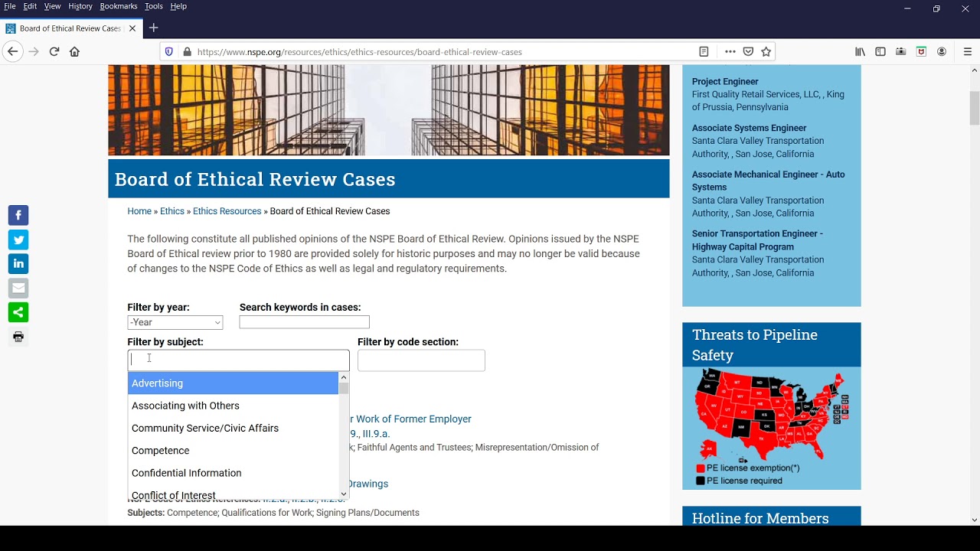Open the Firefox account avatar icon
Viewport: 980px width, 551px height.
[942, 52]
